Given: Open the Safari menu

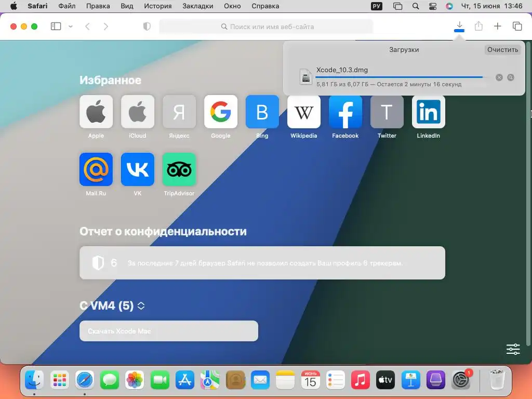Looking at the screenshot, I should coord(37,6).
